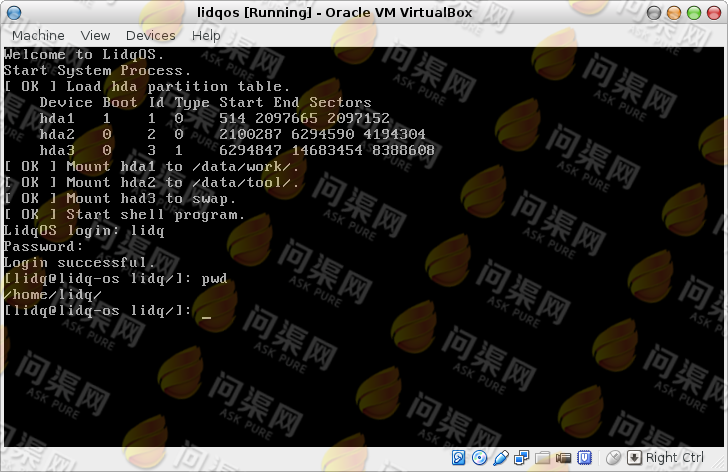This screenshot has width=728, height=472.
Task: Close the VM window with red button
Action: pos(714,13)
